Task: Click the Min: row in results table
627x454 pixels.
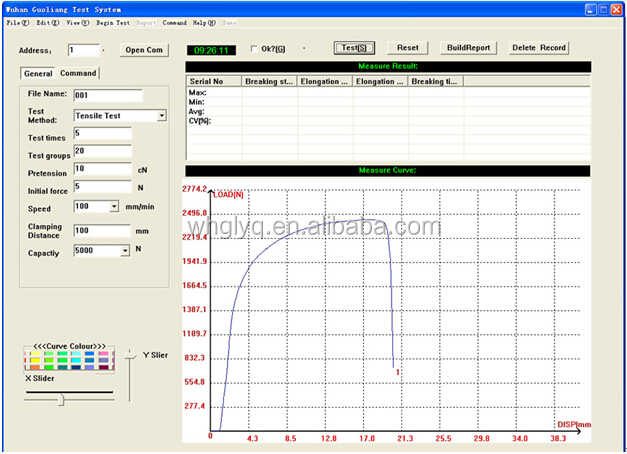Action: pyautogui.click(x=388, y=102)
